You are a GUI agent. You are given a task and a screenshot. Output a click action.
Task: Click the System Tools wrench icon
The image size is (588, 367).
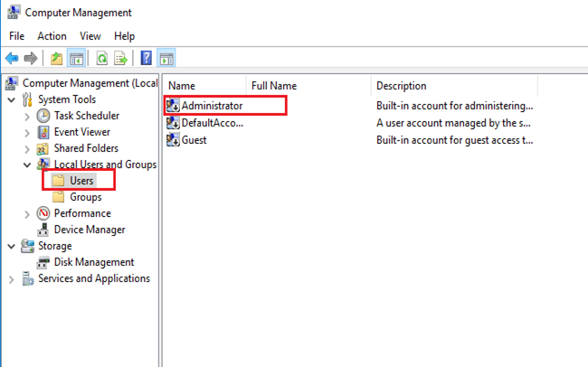pos(27,99)
